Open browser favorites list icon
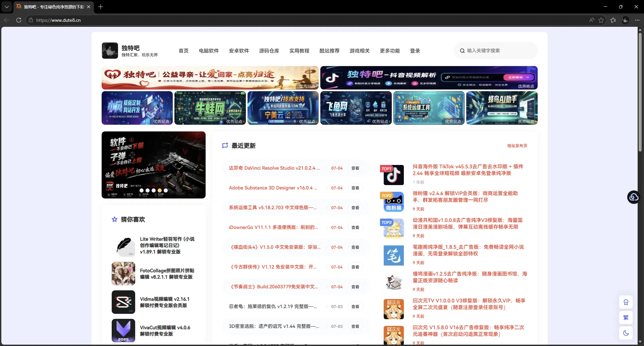 613,20
